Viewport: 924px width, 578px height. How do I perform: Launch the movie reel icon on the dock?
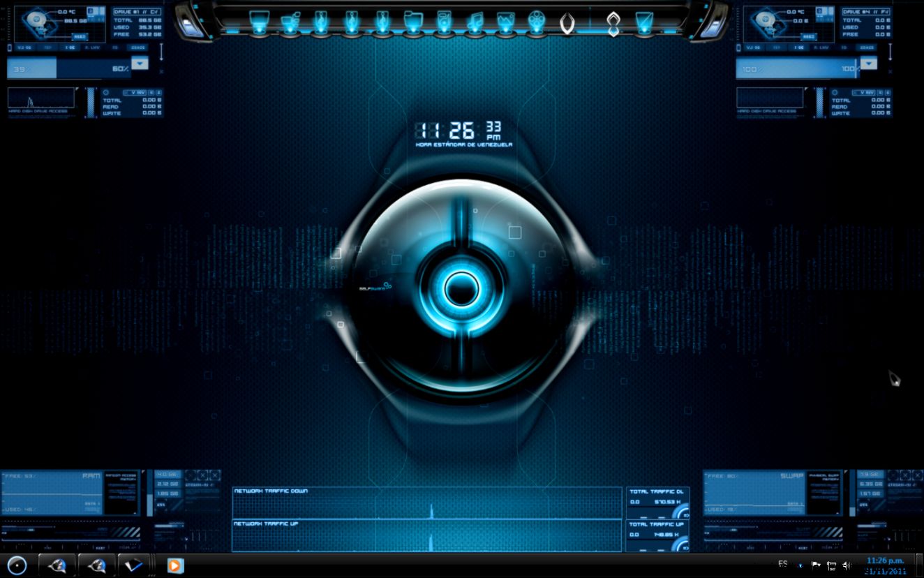(x=537, y=21)
